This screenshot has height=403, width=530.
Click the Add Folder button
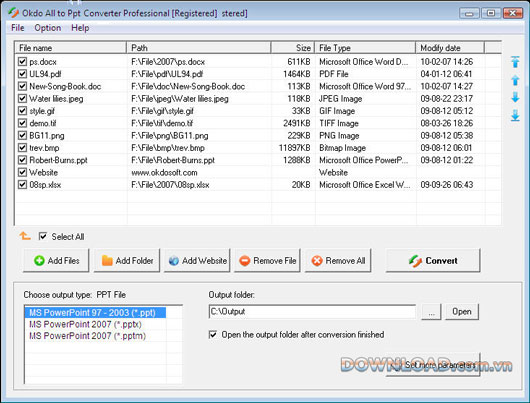[127, 260]
